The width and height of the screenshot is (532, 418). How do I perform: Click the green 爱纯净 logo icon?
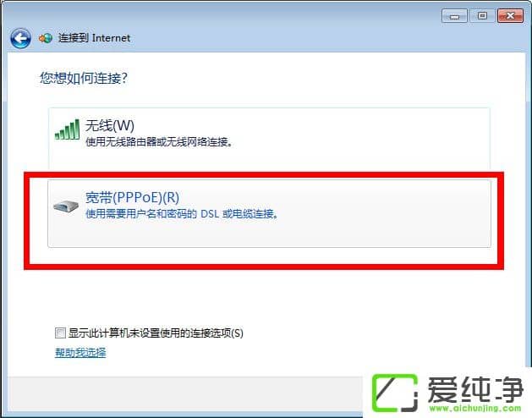tap(395, 393)
